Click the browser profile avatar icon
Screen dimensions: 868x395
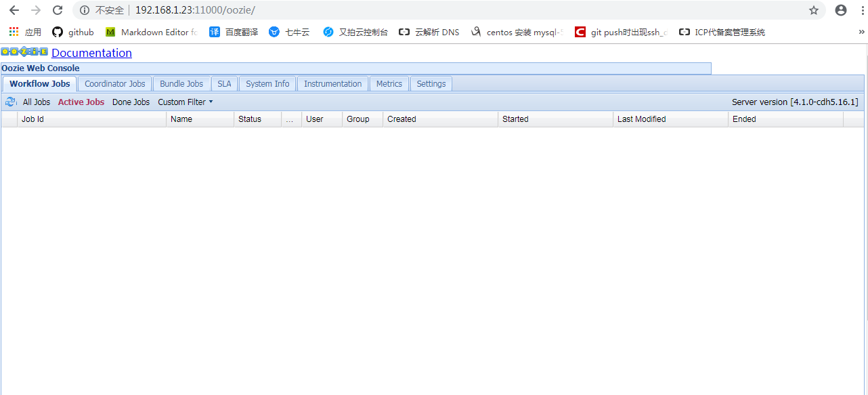(840, 10)
